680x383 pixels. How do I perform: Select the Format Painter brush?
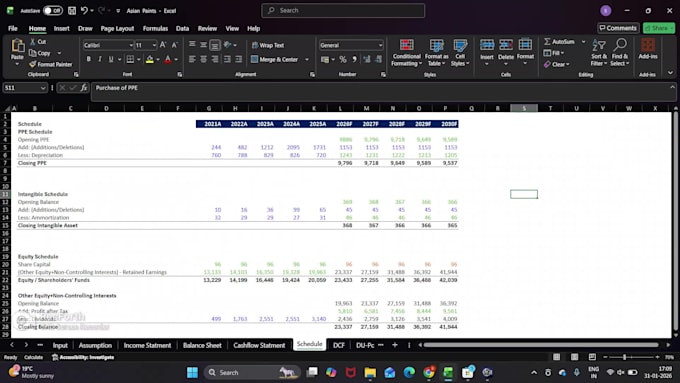coord(33,64)
